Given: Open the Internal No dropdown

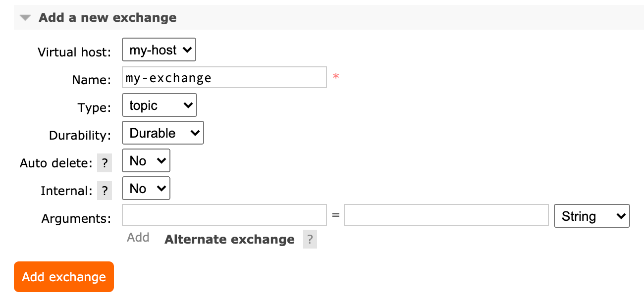Looking at the screenshot, I should coord(146,189).
